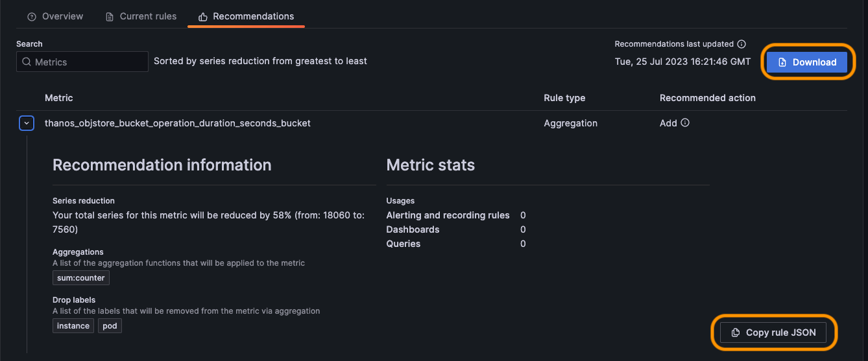Click the document icon on Current rules tab
The height and width of the screenshot is (361, 868).
tap(110, 16)
